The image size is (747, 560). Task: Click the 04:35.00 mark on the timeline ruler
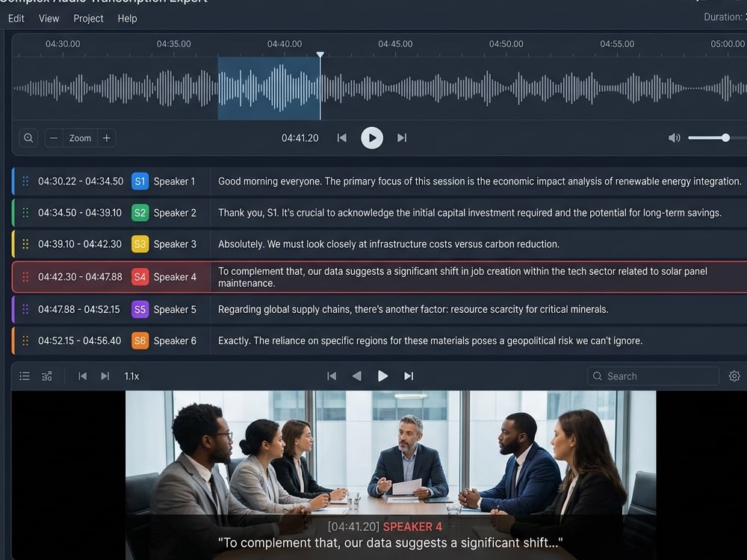tap(174, 44)
